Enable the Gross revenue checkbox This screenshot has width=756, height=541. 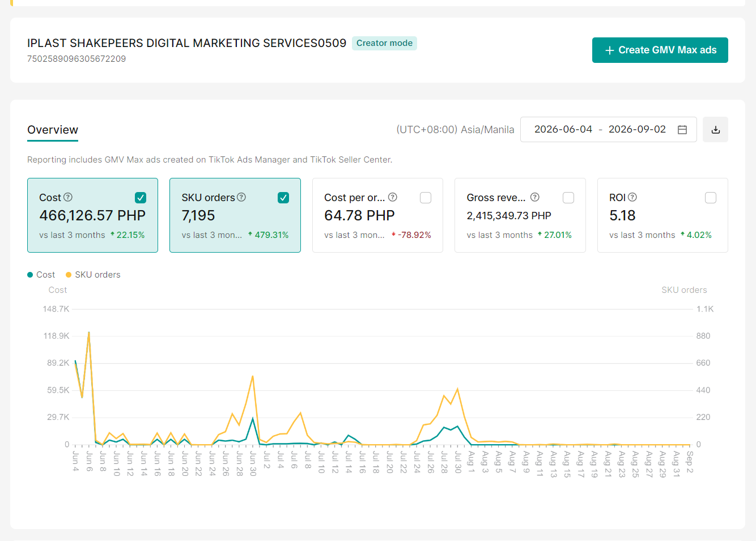click(568, 198)
